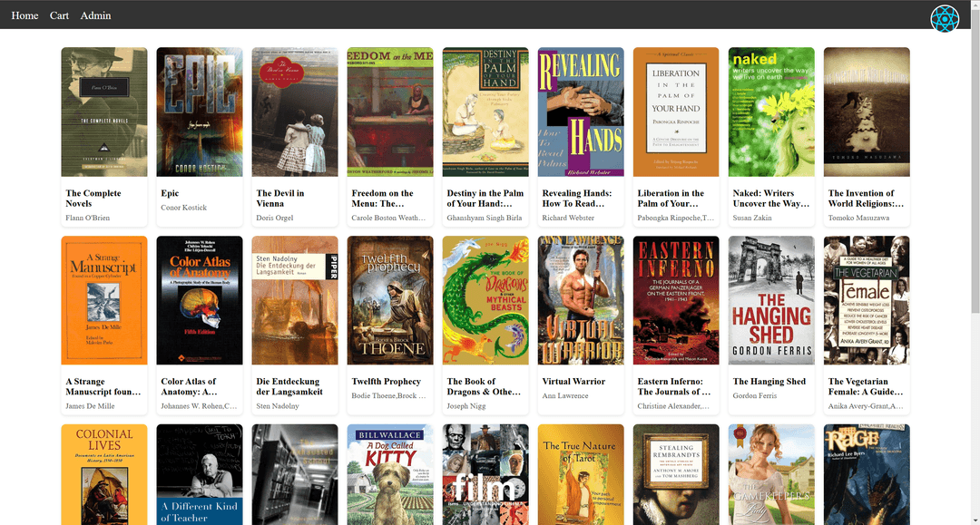
Task: Click the React logo icon
Action: pyautogui.click(x=945, y=19)
